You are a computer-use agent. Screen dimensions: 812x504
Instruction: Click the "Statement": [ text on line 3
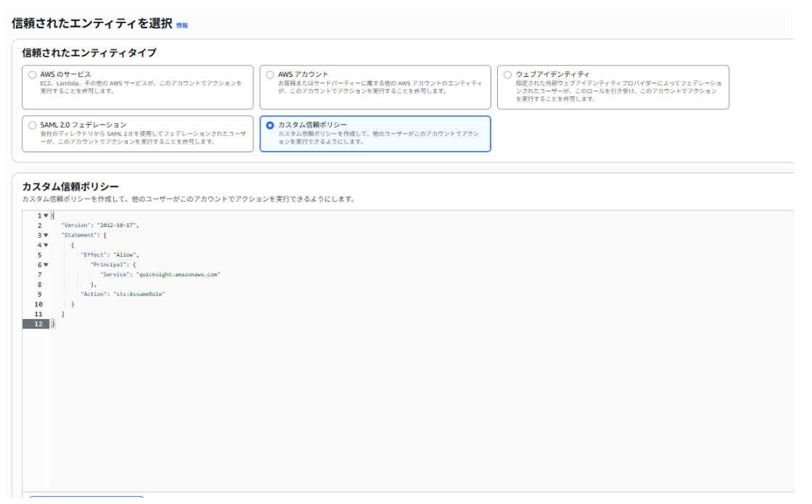point(84,236)
